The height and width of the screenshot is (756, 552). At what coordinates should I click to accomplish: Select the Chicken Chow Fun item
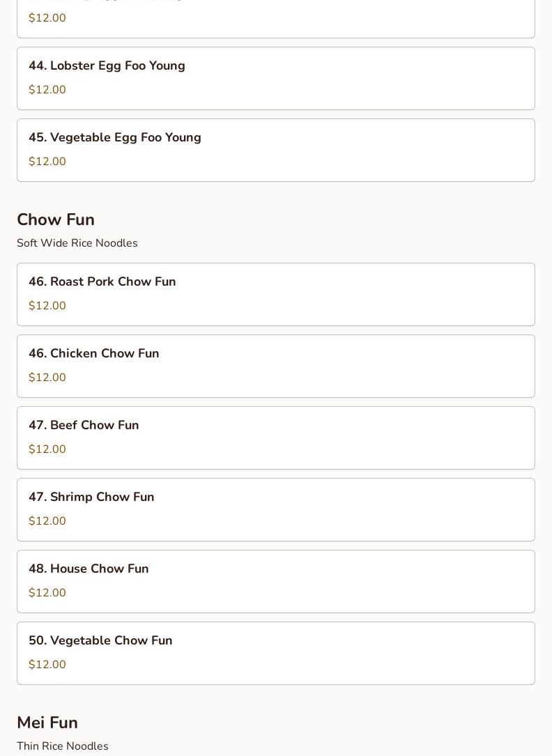coord(275,365)
